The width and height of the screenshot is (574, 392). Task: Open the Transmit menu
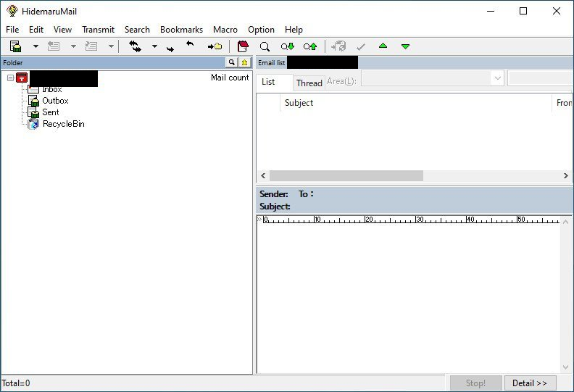pos(98,30)
